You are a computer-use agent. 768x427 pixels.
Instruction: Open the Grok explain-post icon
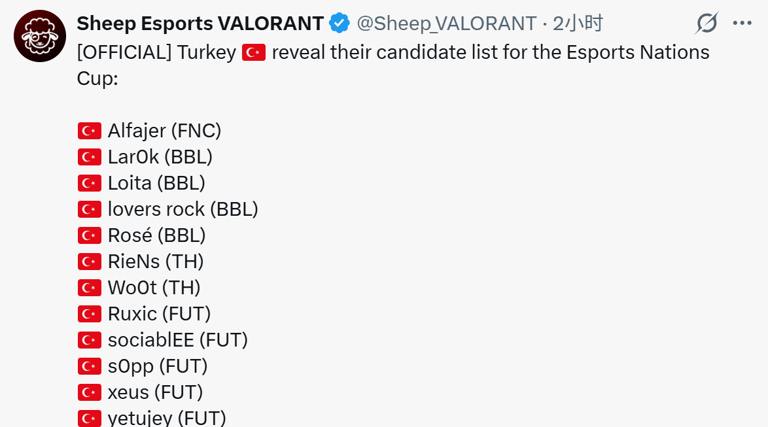click(x=707, y=23)
